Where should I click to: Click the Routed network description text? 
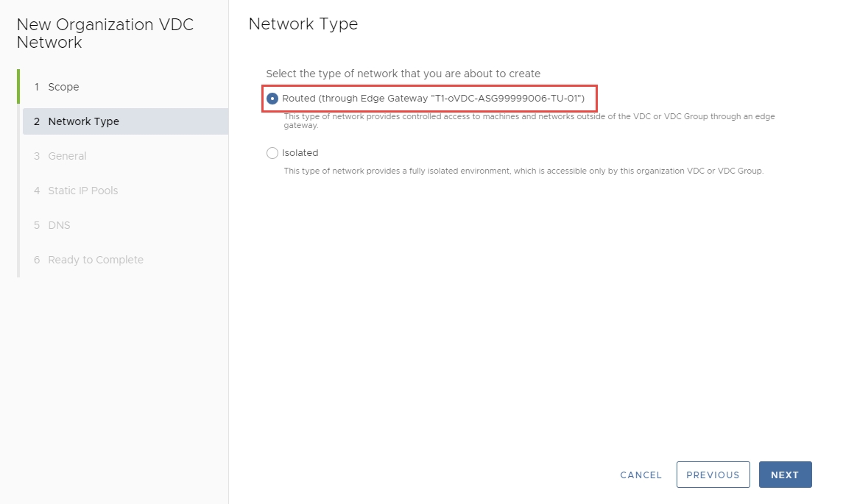point(529,121)
